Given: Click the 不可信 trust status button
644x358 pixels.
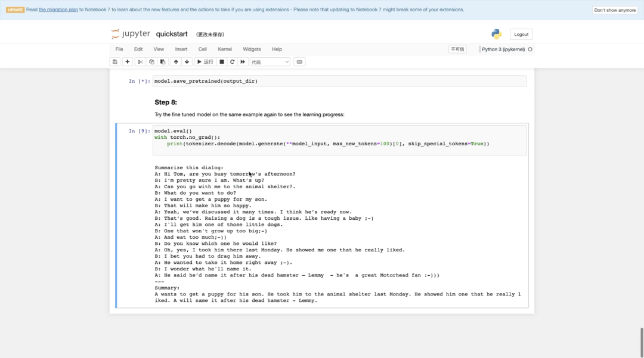Looking at the screenshot, I should [457, 49].
